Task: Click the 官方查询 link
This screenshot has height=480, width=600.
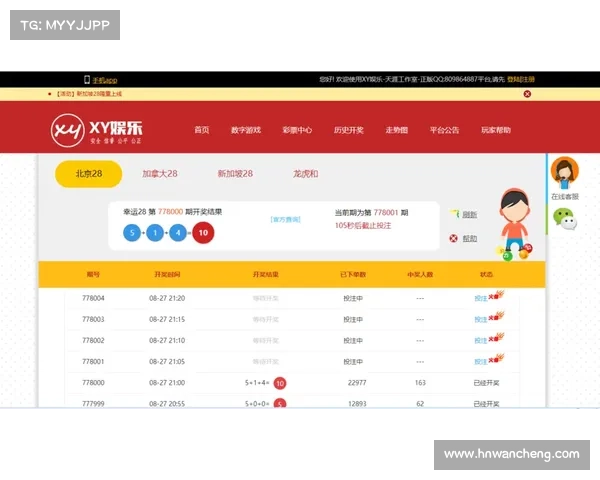Action: (x=285, y=219)
